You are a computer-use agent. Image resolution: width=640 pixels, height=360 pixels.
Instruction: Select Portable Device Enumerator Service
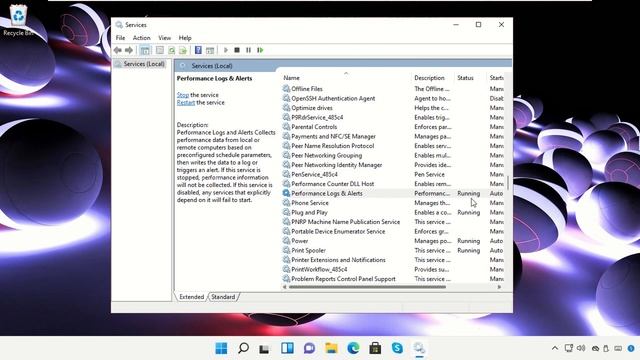pyautogui.click(x=392, y=231)
